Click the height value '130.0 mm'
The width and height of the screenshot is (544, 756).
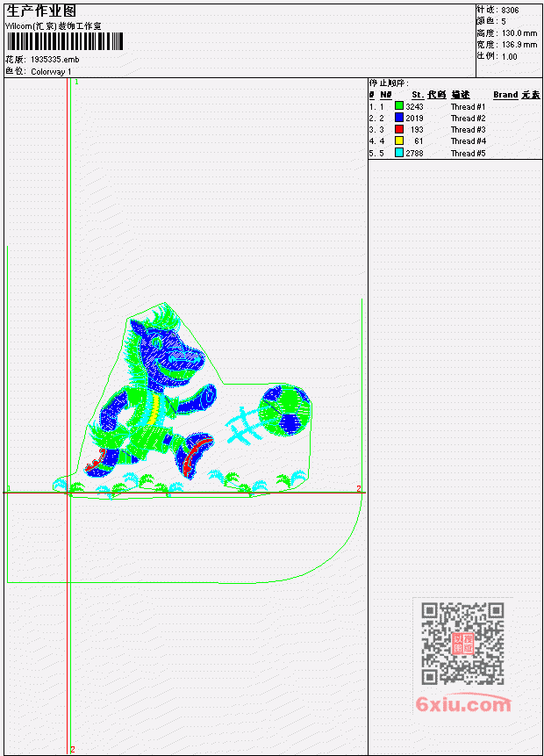[x=519, y=32]
